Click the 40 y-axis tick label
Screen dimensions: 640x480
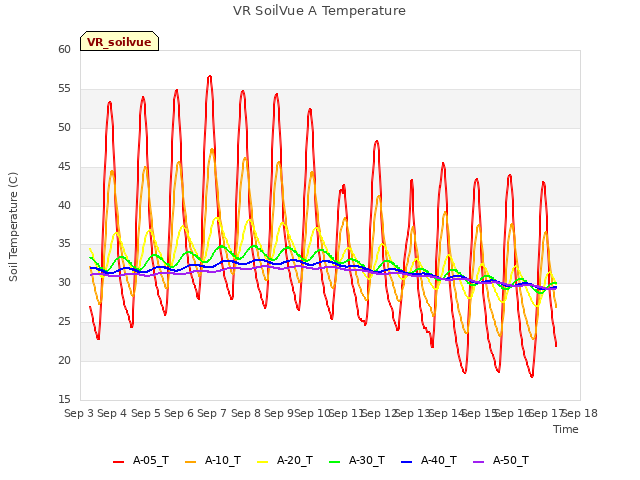click(x=64, y=205)
